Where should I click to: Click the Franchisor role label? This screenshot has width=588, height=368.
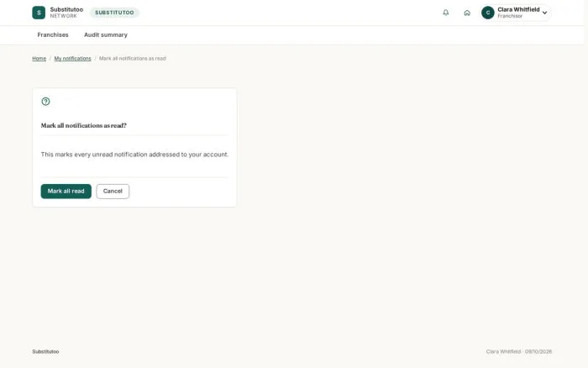(x=510, y=16)
